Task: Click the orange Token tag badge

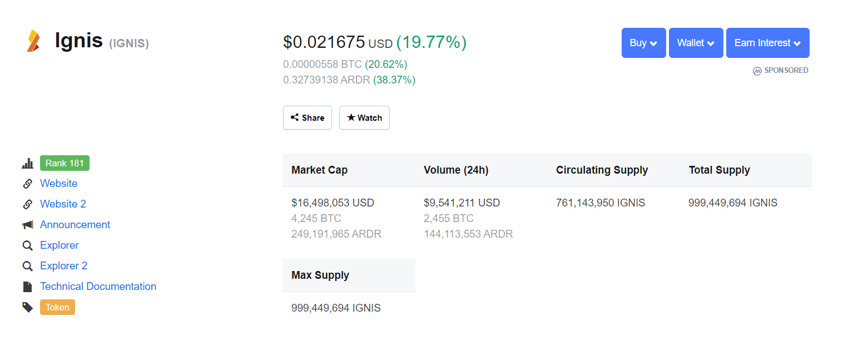Action: (57, 307)
